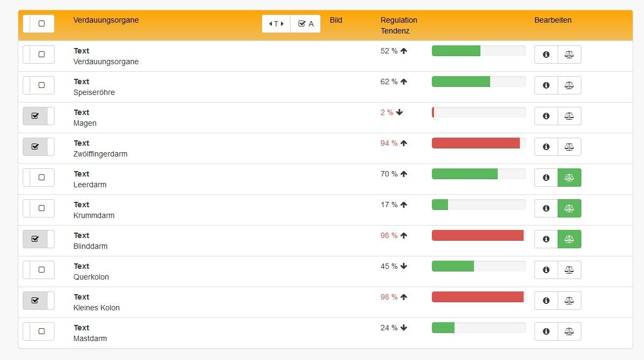Click the info icon for Verdauungsorgane row
The image size is (644, 360).
[546, 55]
